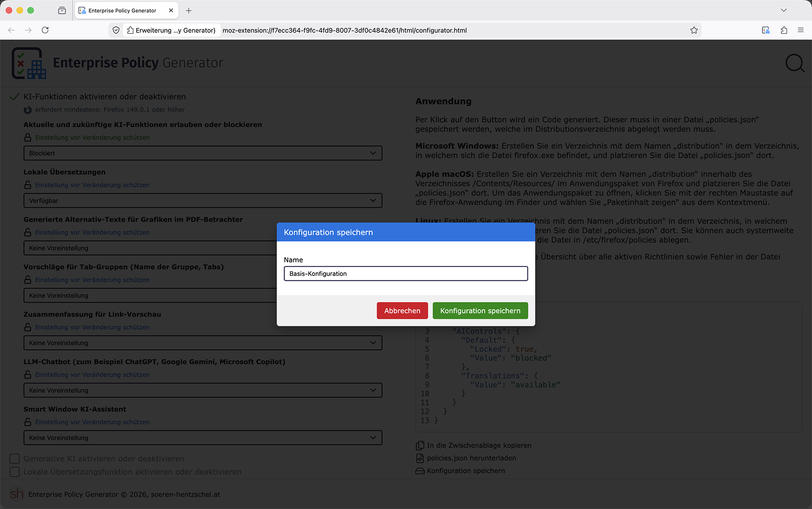The image size is (812, 509).
Task: Click Enterprise Policy Generator toolbar extension icon
Action: pos(766,30)
